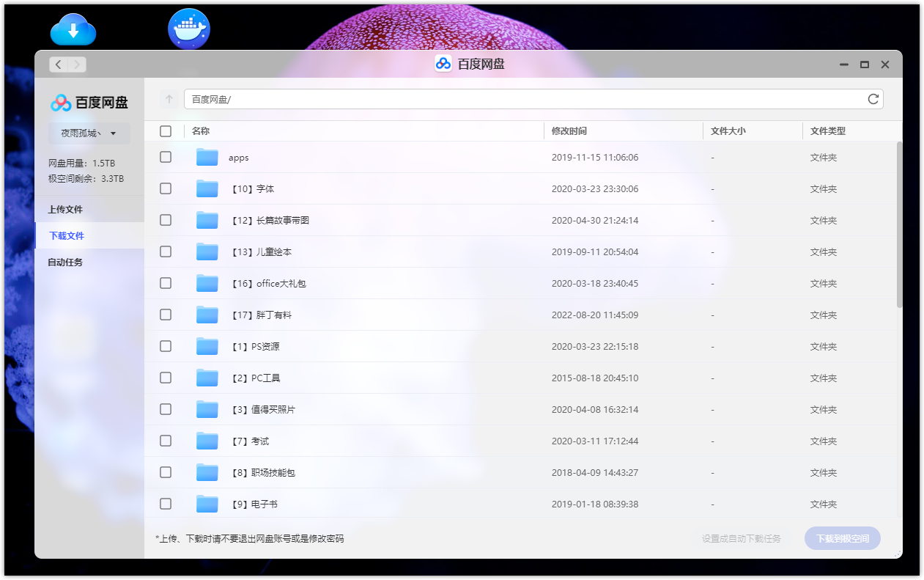924x580 pixels.
Task: Click the folder icon for 【12】长篇故事带图
Action: click(207, 220)
